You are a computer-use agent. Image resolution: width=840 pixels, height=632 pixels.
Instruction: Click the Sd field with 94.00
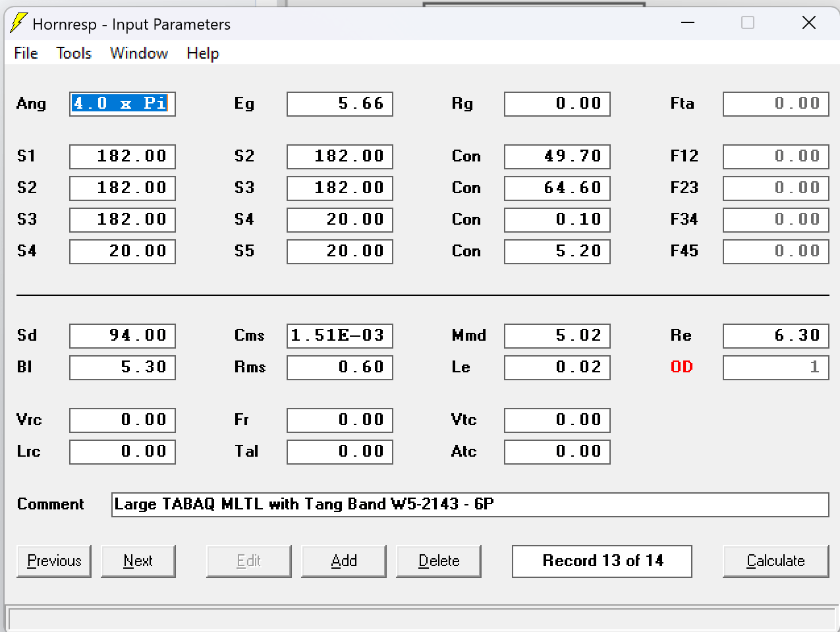pyautogui.click(x=123, y=335)
